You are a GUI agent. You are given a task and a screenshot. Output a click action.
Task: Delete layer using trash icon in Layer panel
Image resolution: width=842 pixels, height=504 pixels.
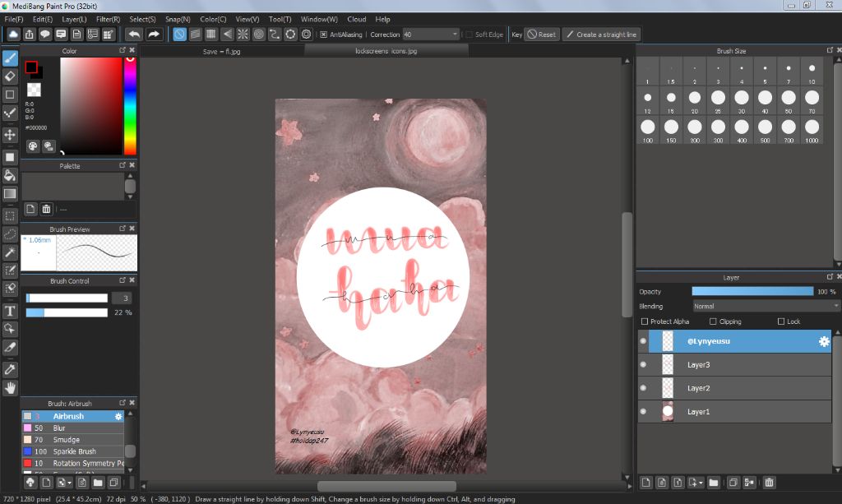(x=769, y=482)
